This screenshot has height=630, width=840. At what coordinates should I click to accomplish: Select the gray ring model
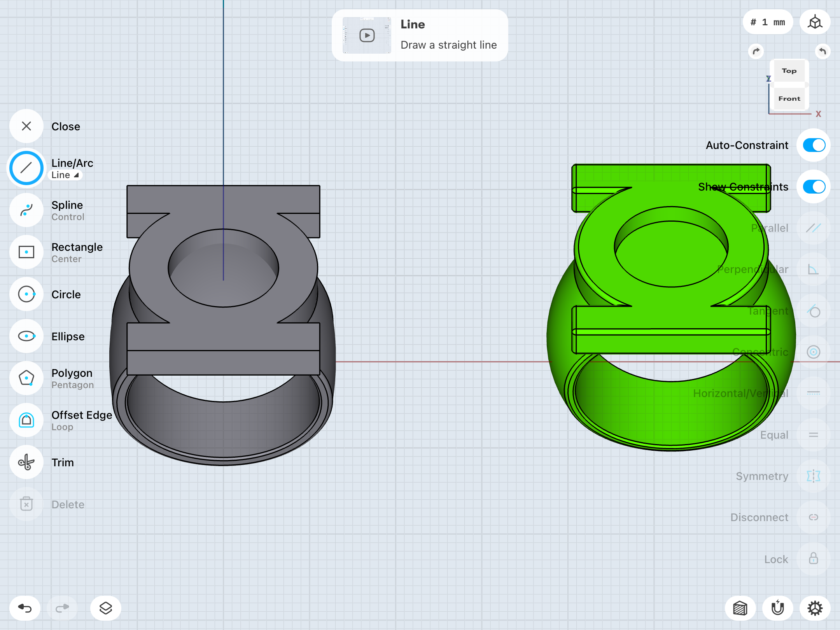coord(223,325)
